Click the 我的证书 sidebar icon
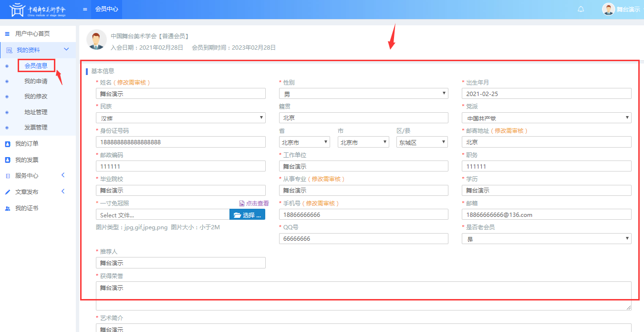The image size is (644, 332). pyautogui.click(x=7, y=209)
